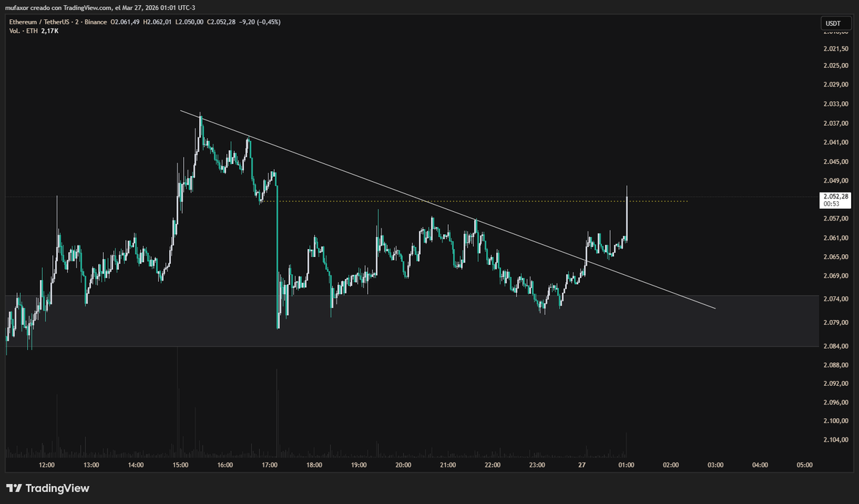This screenshot has width=859, height=504.
Task: Click the low price L2.050,00
Action: [191, 22]
